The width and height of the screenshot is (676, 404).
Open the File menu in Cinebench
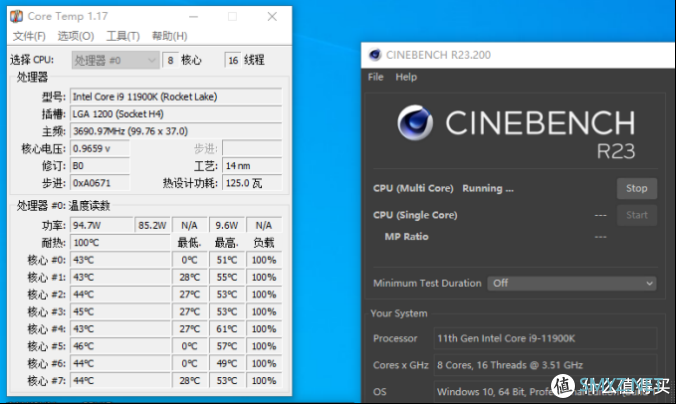pyautogui.click(x=376, y=77)
